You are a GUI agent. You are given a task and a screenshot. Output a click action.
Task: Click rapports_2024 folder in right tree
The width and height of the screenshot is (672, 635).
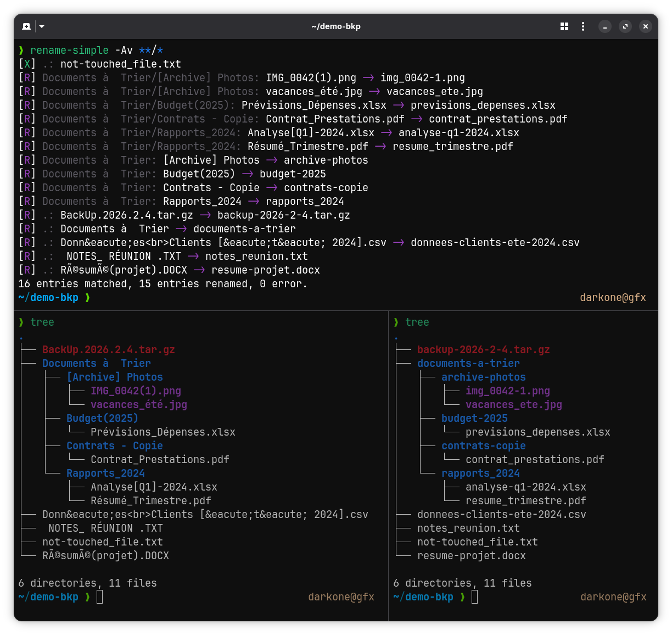pos(480,474)
